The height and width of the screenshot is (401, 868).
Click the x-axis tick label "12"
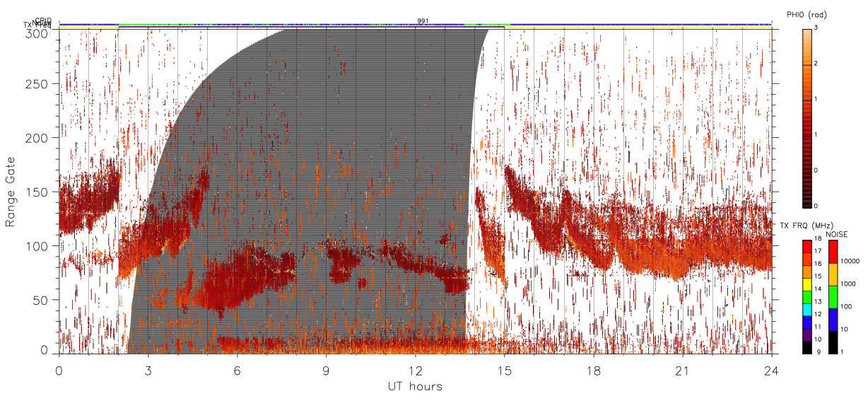coord(416,371)
